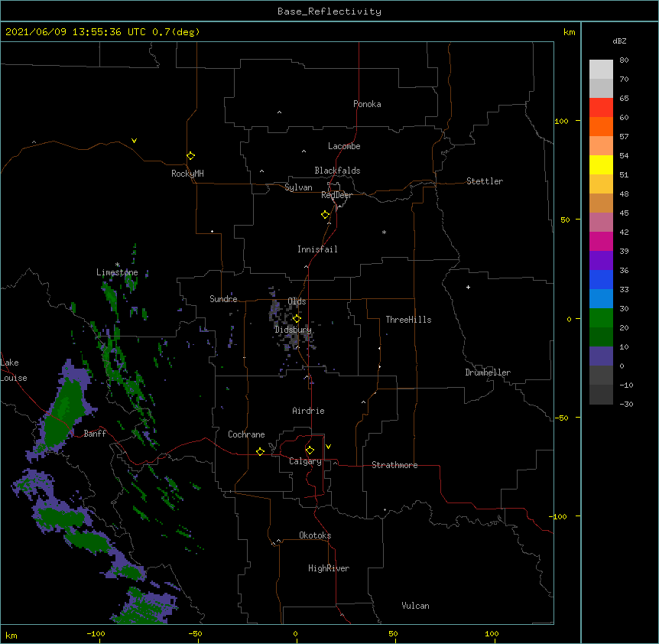This screenshot has width=659, height=644.
Task: Click the Banff label
Action: pos(95,434)
